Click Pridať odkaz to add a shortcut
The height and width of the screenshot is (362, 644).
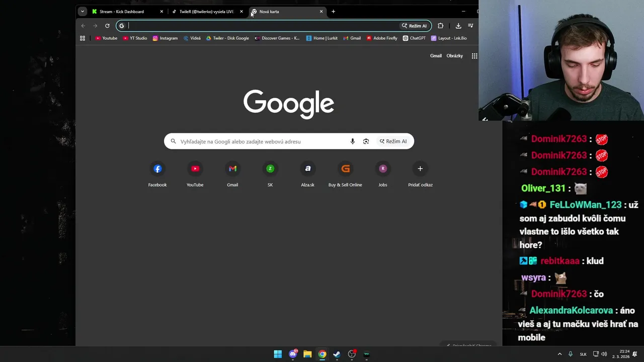420,174
